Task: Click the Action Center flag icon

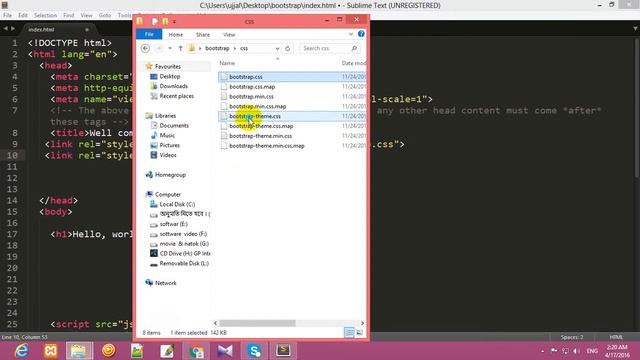Action: pos(554,351)
